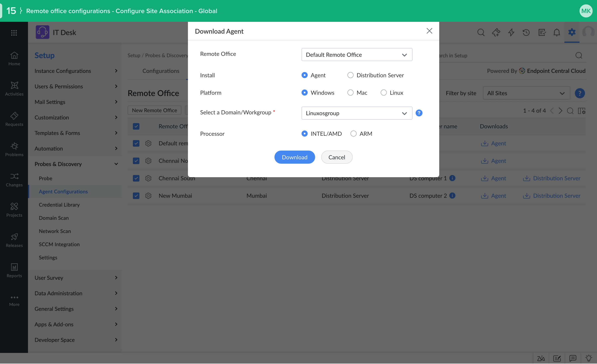This screenshot has height=364, width=597.
Task: Select Distribution Server install option
Action: [x=350, y=75]
